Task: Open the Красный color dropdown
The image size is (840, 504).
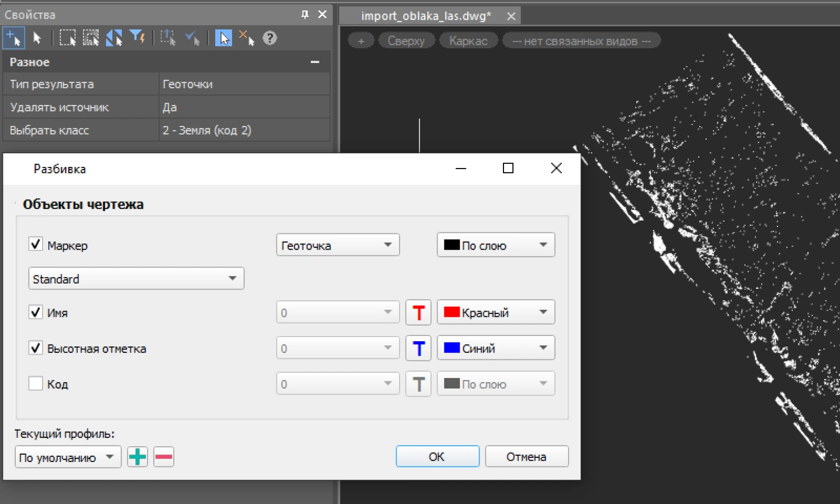Action: (495, 313)
